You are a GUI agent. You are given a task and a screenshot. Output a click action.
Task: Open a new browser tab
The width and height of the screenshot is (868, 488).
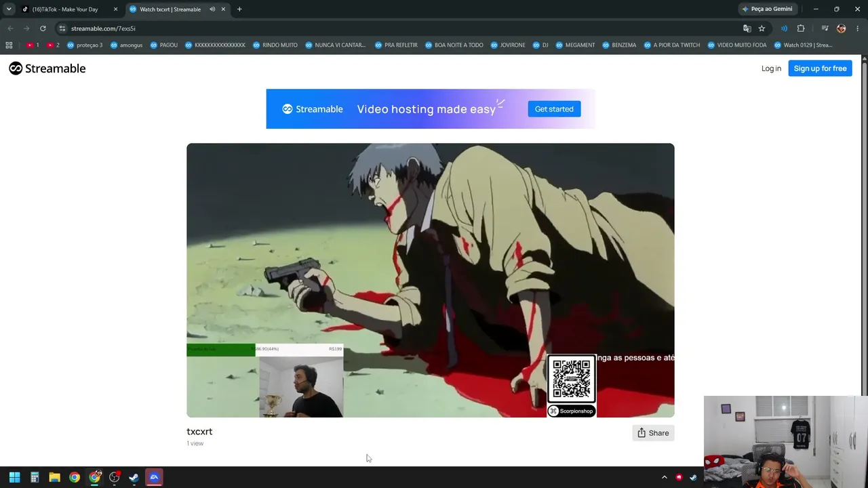coord(239,9)
